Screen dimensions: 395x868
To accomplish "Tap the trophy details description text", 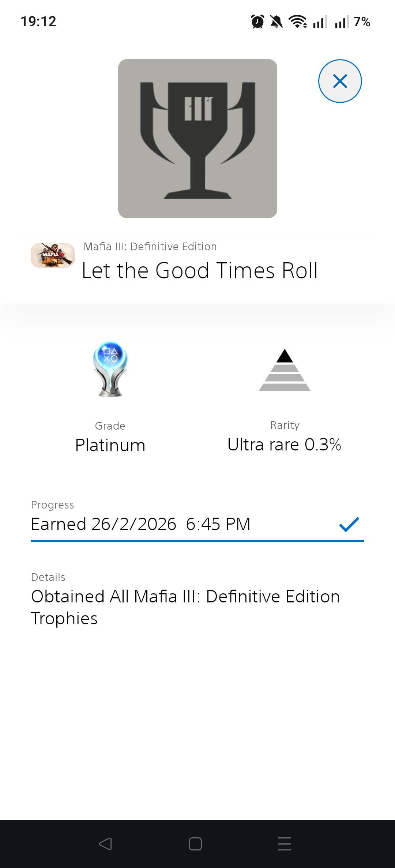I will [x=185, y=607].
